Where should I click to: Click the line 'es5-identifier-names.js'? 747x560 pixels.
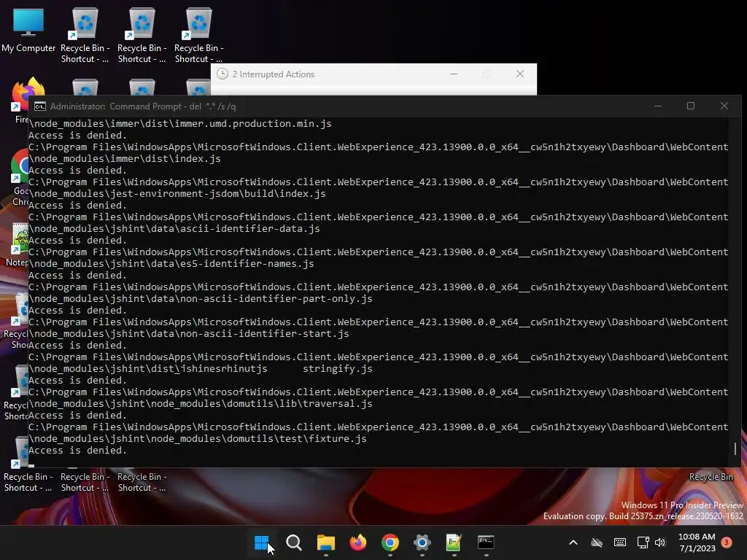click(x=171, y=264)
